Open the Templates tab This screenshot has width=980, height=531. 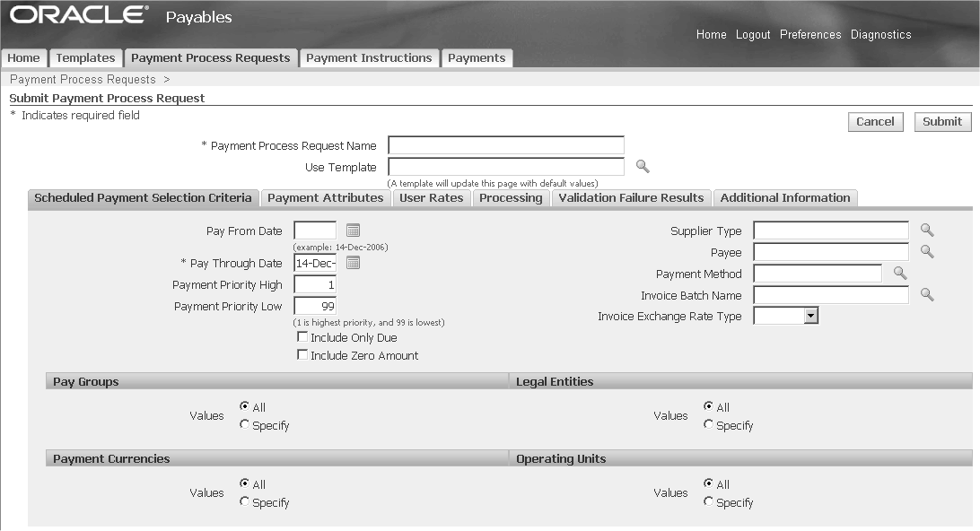85,58
